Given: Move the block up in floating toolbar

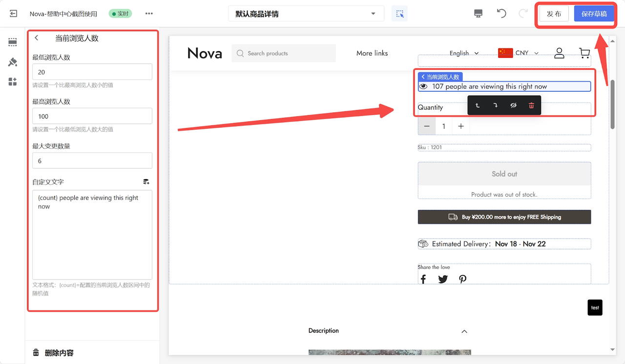Looking at the screenshot, I should (x=478, y=105).
